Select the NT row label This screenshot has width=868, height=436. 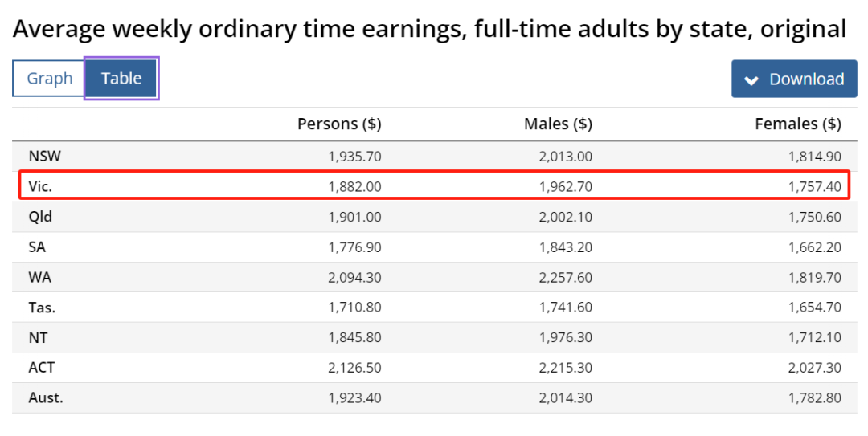39,337
